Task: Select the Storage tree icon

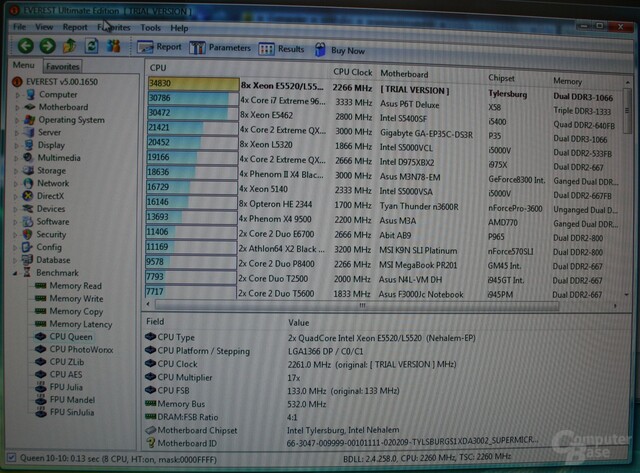Action: pos(28,170)
